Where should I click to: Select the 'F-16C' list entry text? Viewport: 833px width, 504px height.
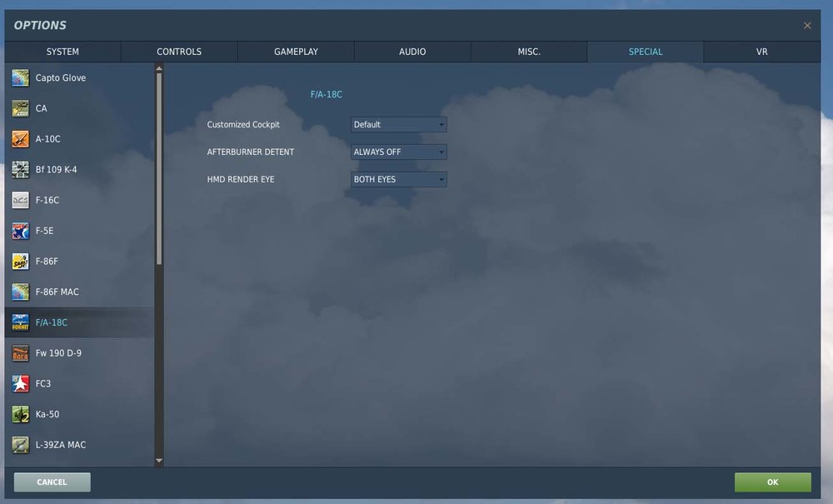click(x=47, y=200)
